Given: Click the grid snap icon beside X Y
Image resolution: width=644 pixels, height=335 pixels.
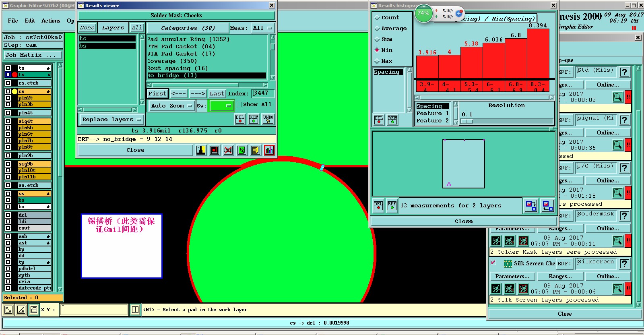Looking at the screenshot, I should coord(34,310).
